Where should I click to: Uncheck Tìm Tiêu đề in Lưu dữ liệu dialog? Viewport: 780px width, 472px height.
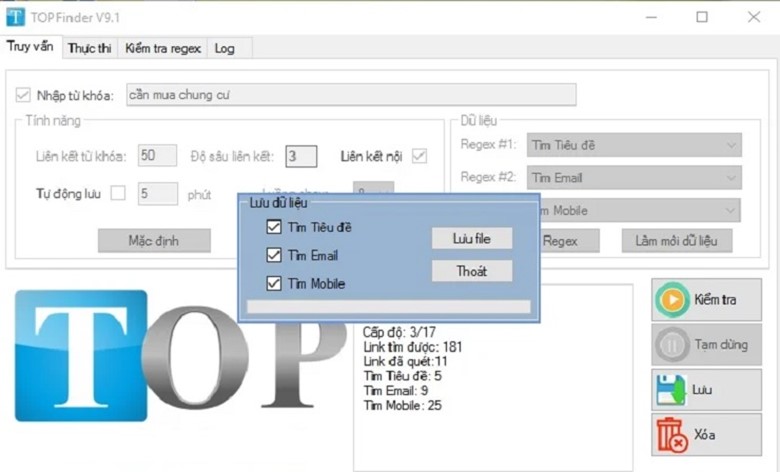coord(274,227)
